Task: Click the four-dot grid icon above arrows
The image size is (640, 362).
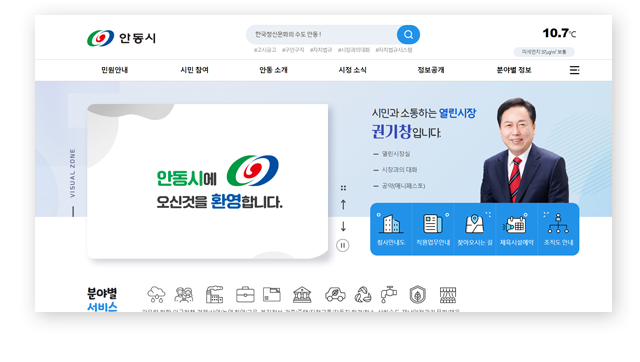Action: pos(343,188)
